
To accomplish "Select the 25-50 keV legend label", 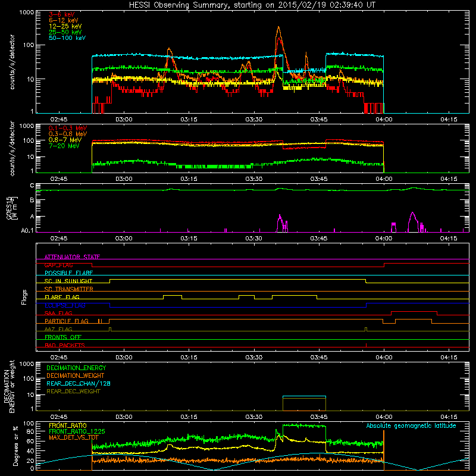I will (65, 32).
